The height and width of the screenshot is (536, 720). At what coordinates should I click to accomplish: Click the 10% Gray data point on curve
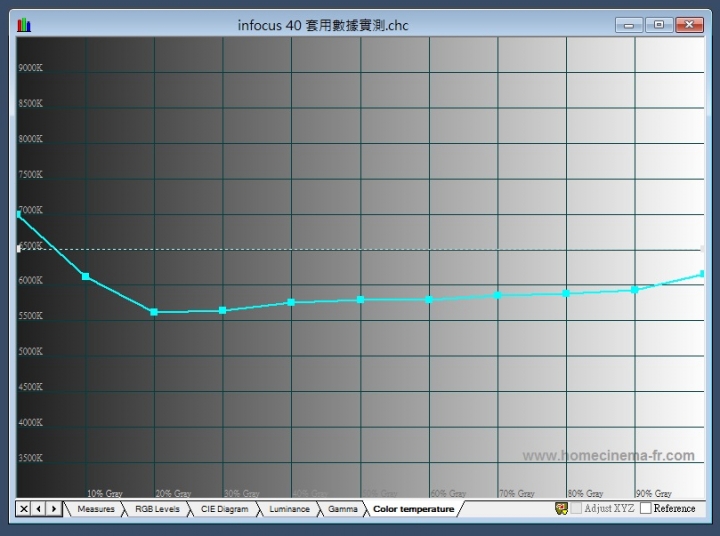[85, 276]
